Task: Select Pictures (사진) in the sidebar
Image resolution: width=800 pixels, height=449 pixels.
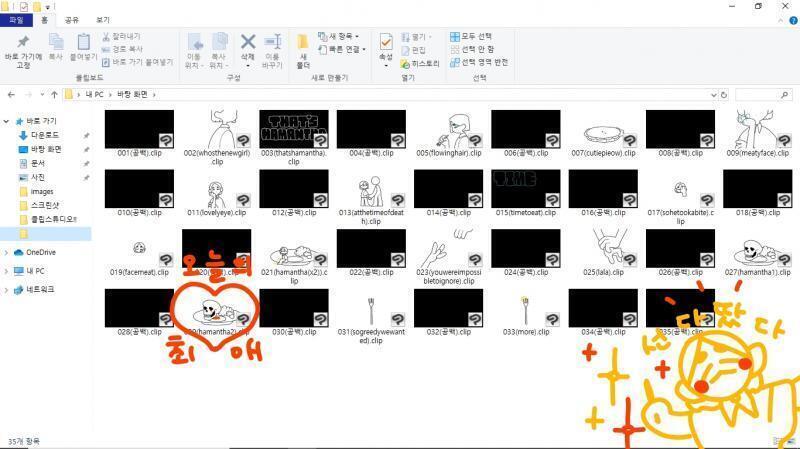Action: pos(38,178)
